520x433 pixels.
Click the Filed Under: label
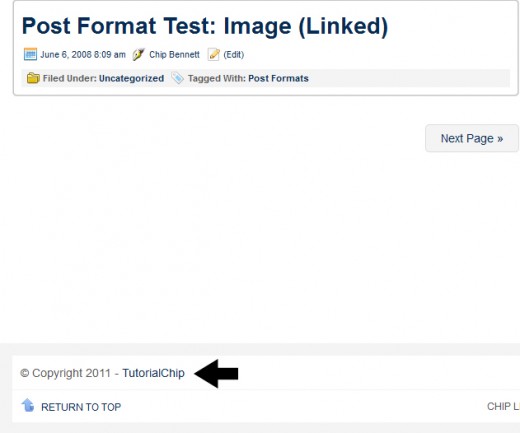[70, 78]
